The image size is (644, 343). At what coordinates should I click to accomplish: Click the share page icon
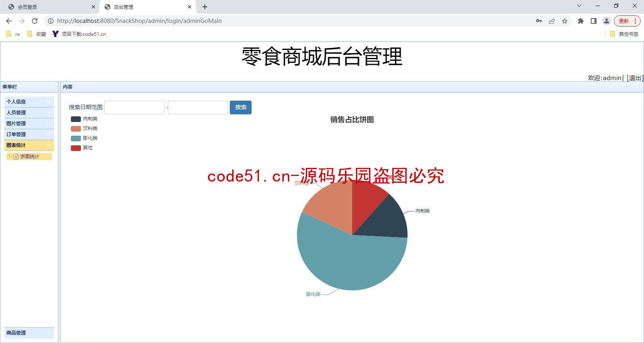pos(552,21)
